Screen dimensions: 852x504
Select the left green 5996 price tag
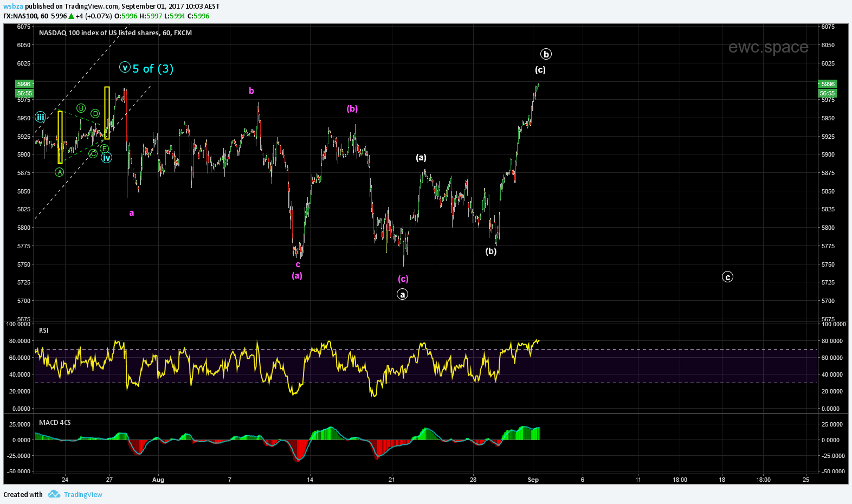tap(24, 84)
